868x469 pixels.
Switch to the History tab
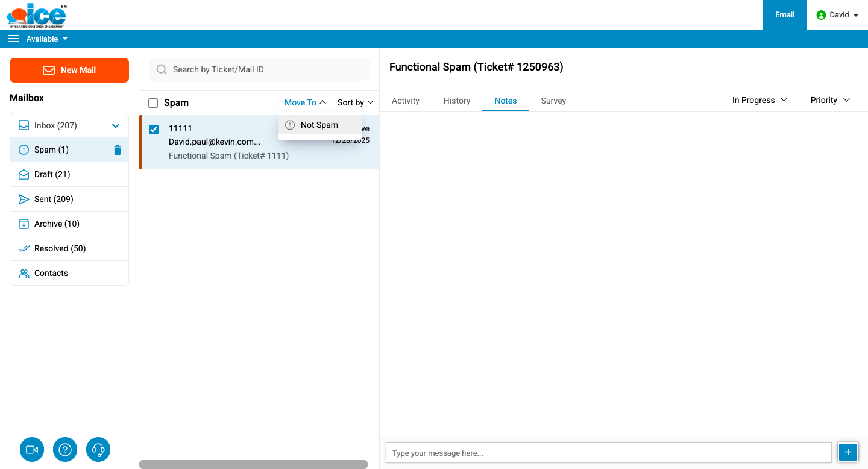456,101
